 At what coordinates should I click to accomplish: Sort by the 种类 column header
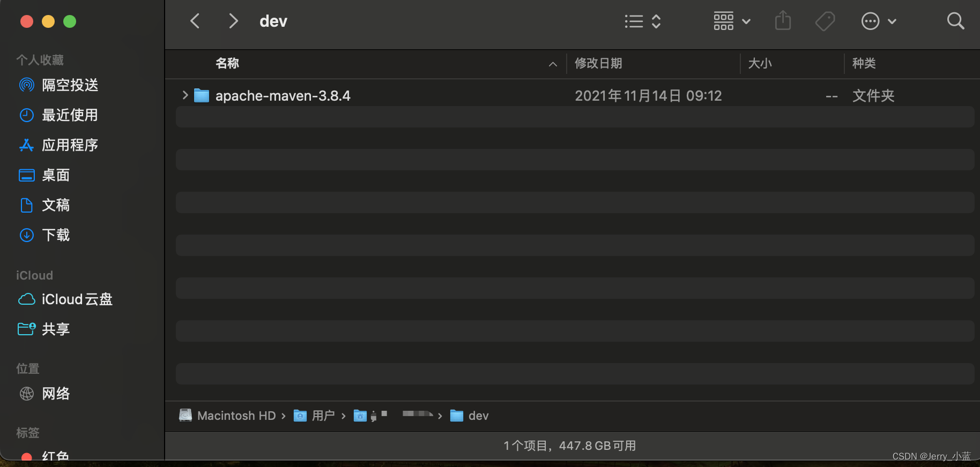(864, 63)
